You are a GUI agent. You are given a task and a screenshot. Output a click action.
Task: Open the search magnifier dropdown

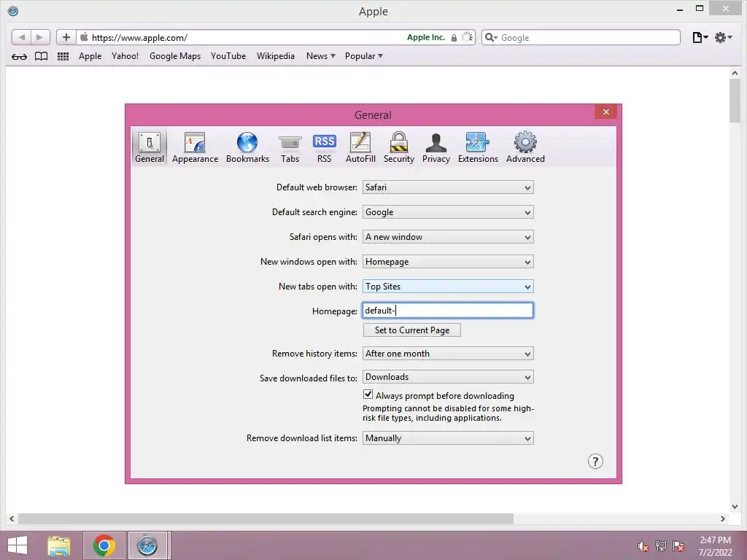click(x=491, y=38)
